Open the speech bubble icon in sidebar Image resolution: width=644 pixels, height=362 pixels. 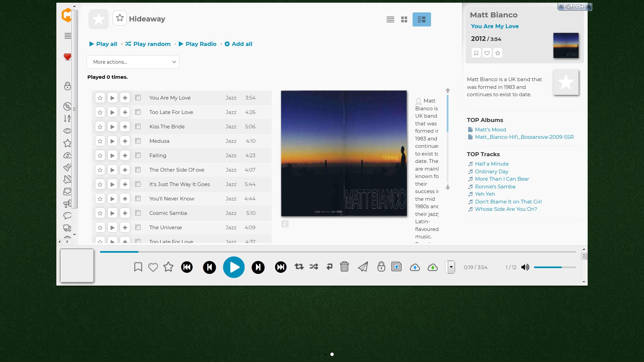point(67,216)
